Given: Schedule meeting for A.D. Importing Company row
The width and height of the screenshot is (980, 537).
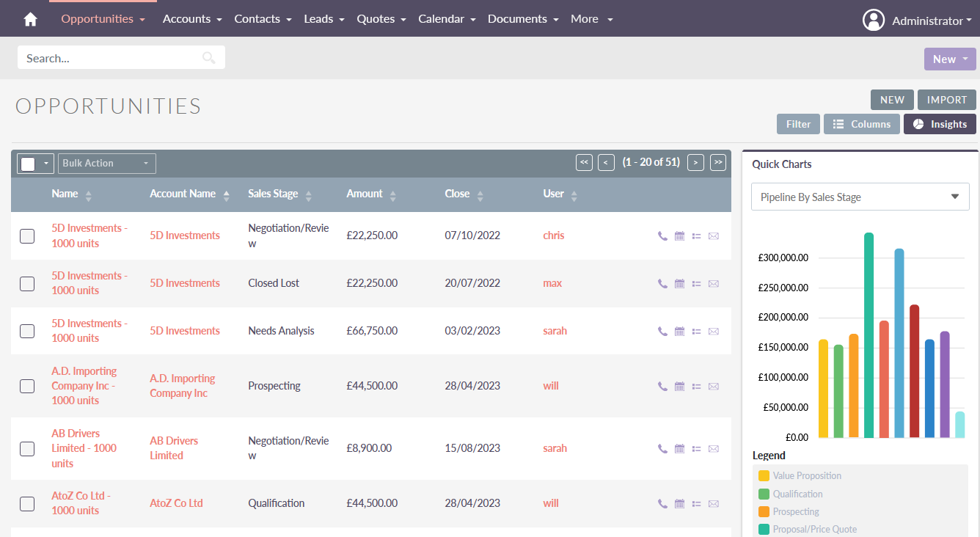Looking at the screenshot, I should coord(679,387).
